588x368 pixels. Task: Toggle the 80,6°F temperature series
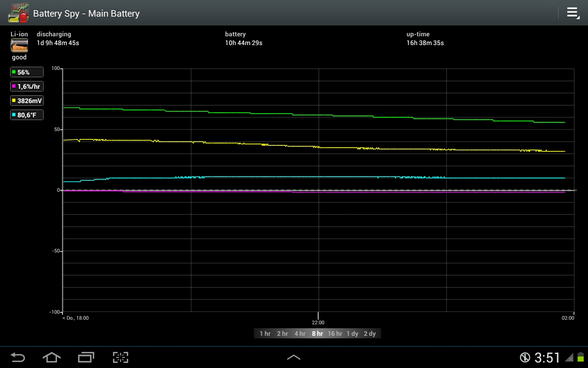[x=27, y=115]
